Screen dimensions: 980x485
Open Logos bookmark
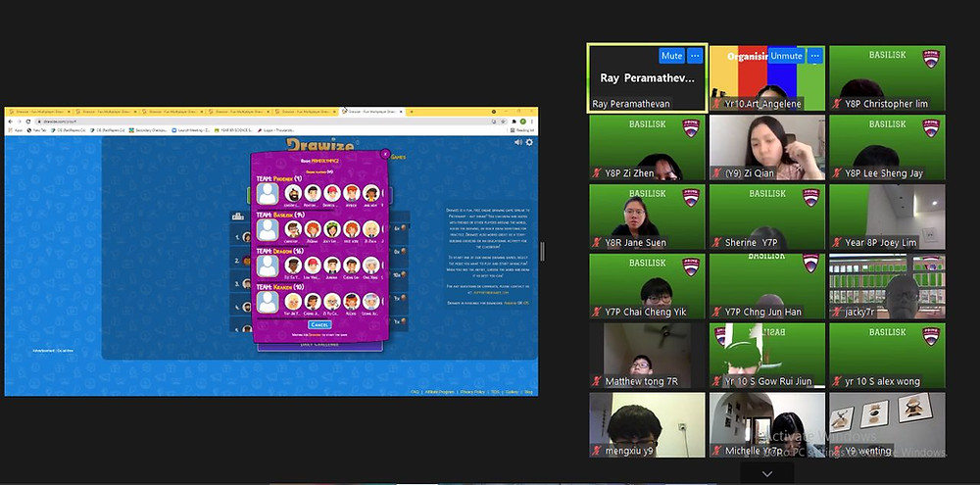(x=275, y=130)
